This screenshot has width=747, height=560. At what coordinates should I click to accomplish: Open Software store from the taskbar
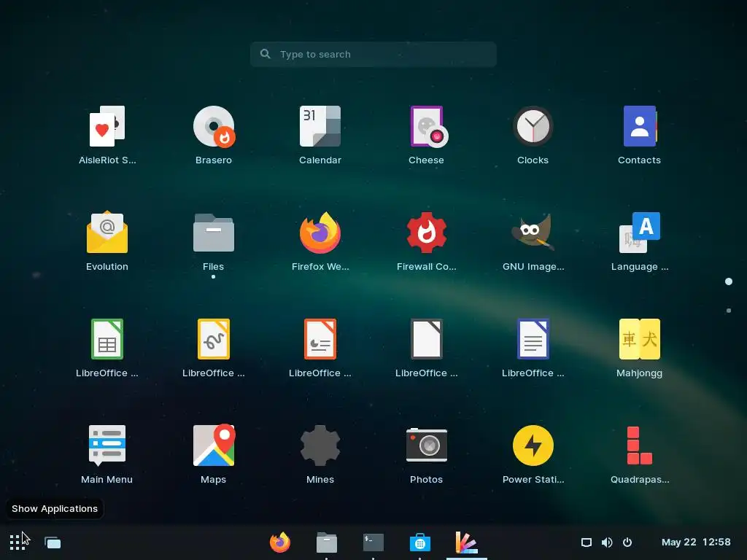419,542
